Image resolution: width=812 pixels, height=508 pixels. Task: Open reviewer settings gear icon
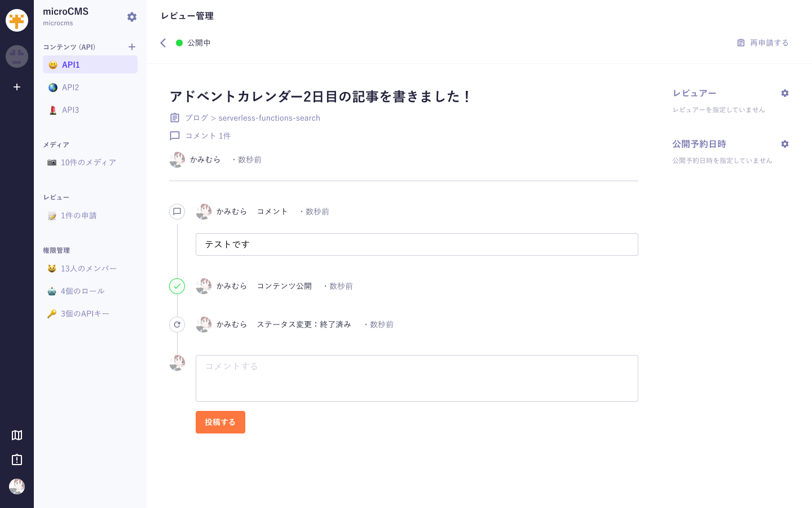[x=784, y=93]
